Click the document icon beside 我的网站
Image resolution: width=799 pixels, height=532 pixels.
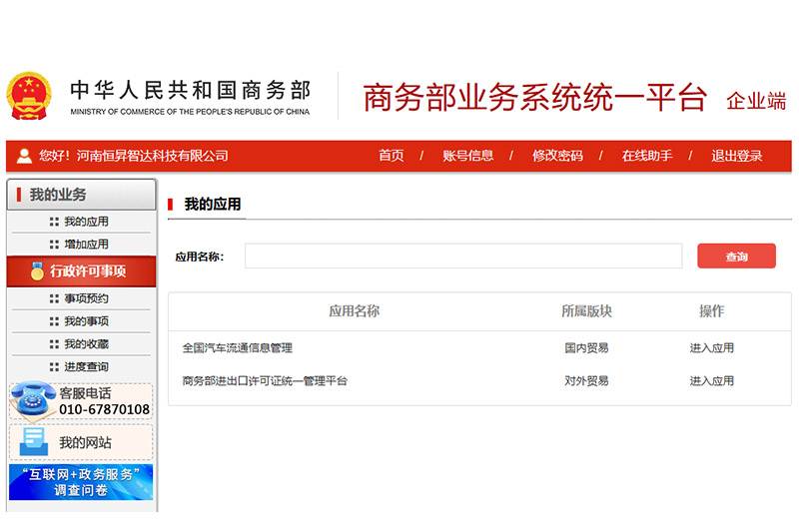pyautogui.click(x=34, y=442)
